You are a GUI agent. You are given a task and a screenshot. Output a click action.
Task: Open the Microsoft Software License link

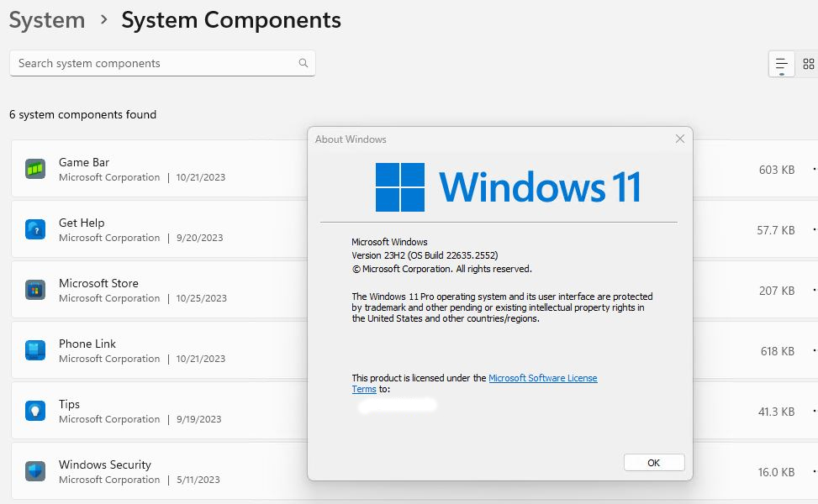point(542,378)
